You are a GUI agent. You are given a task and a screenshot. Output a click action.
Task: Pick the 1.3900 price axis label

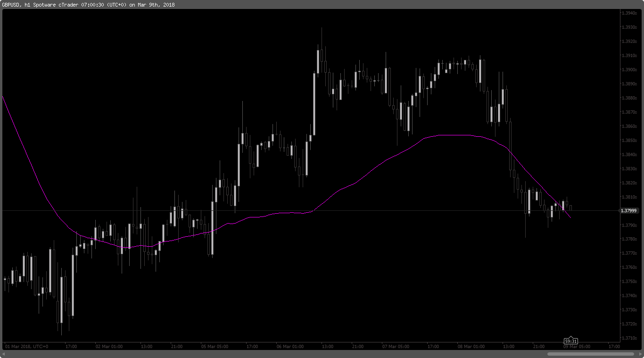pyautogui.click(x=629, y=70)
